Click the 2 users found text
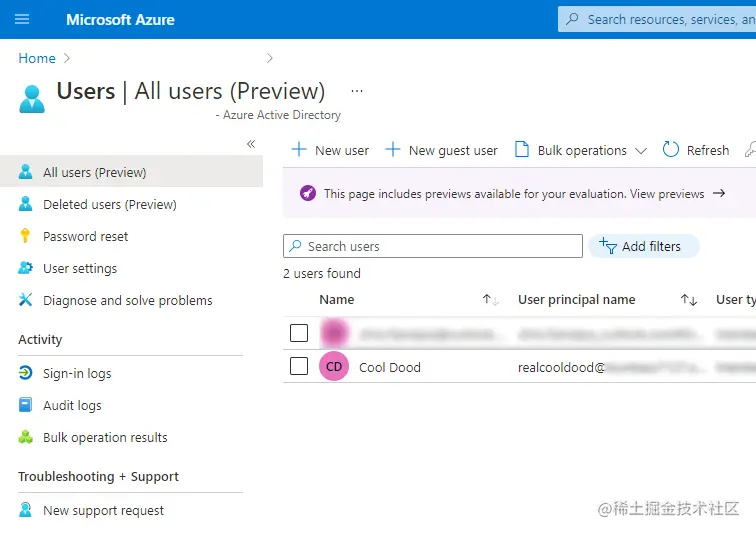The image size is (756, 534). 322,274
